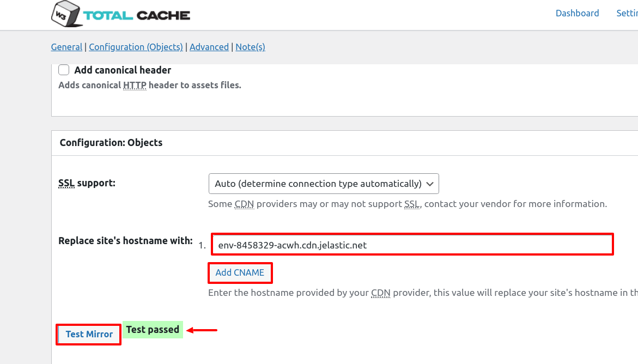
Task: Open the SSL support dropdown
Action: (x=324, y=184)
